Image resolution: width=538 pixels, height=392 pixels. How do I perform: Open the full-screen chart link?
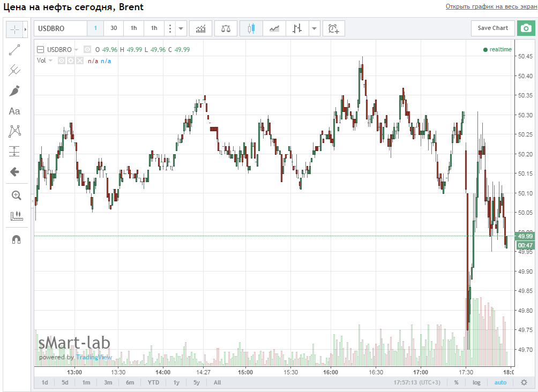490,6
